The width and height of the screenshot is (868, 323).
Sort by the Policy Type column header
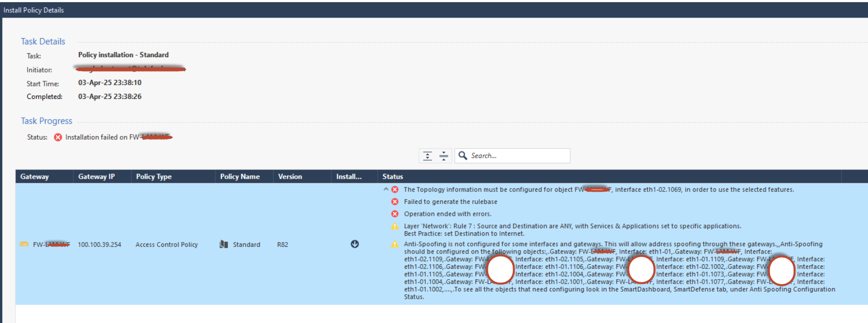(154, 177)
